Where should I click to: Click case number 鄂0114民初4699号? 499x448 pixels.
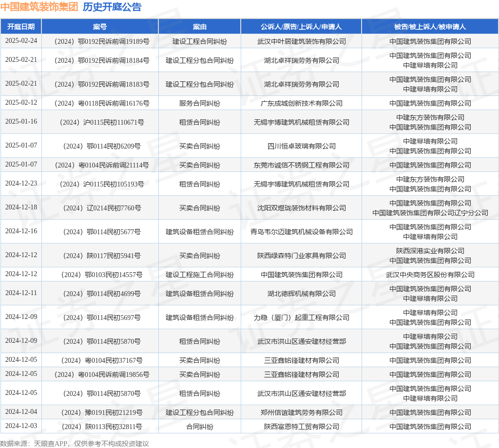pos(102,294)
